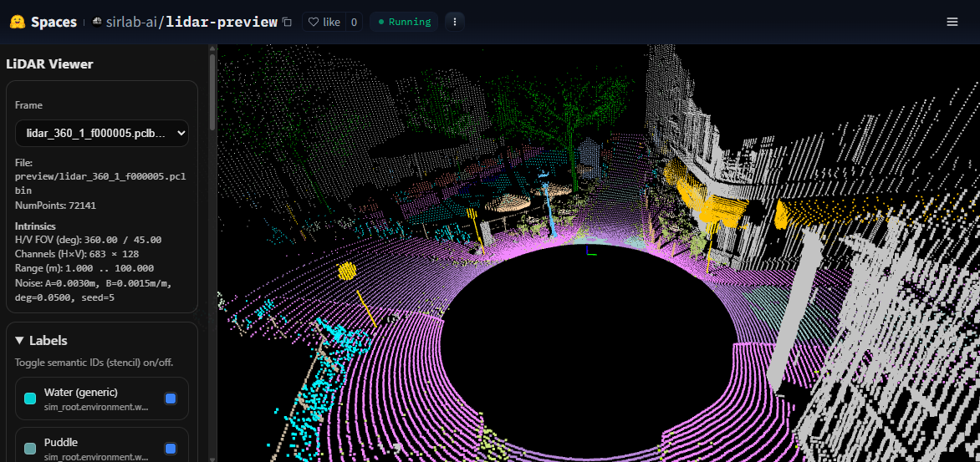The image size is (980, 462).
Task: Click the NumPoints: 72141 text
Action: (56, 205)
